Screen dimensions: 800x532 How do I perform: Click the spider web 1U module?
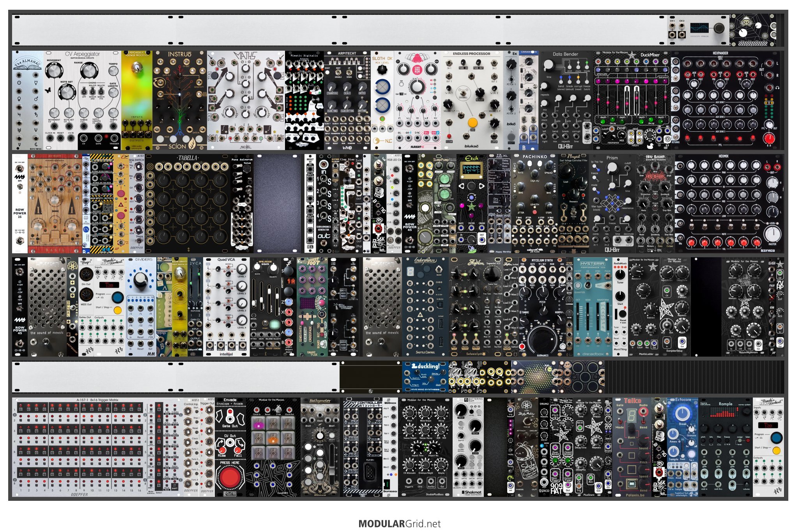753,30
